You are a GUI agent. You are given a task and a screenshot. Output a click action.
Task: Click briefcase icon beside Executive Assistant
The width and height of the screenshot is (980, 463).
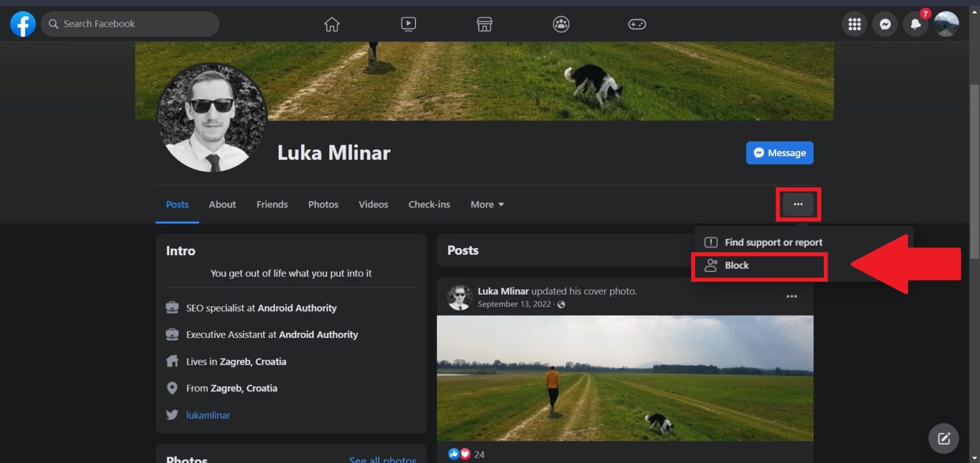[x=172, y=334]
